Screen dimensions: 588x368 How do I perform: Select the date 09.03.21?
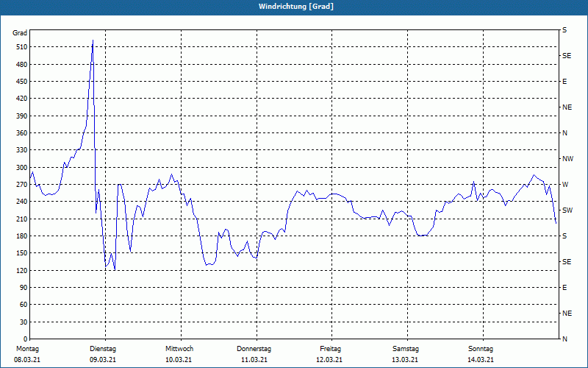[x=103, y=360]
